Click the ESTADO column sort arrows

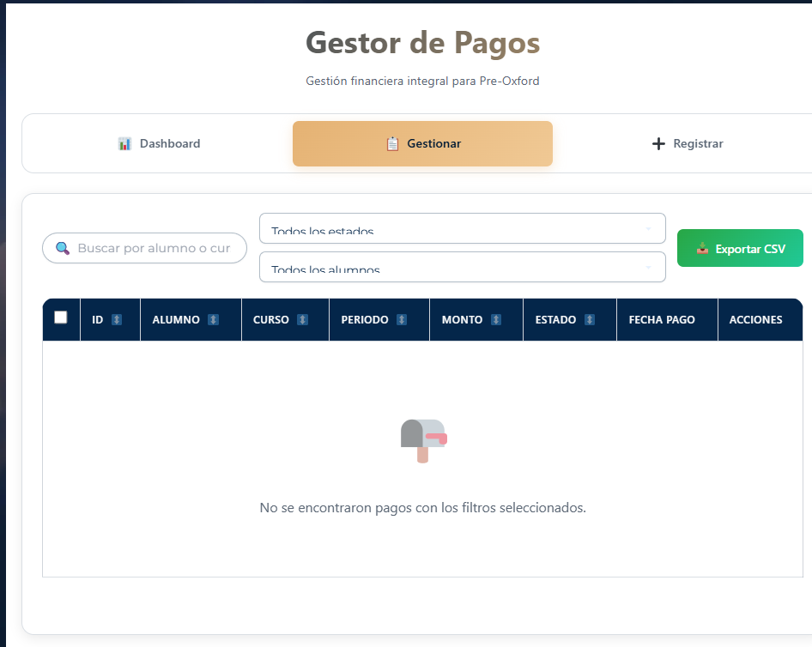[x=591, y=319]
